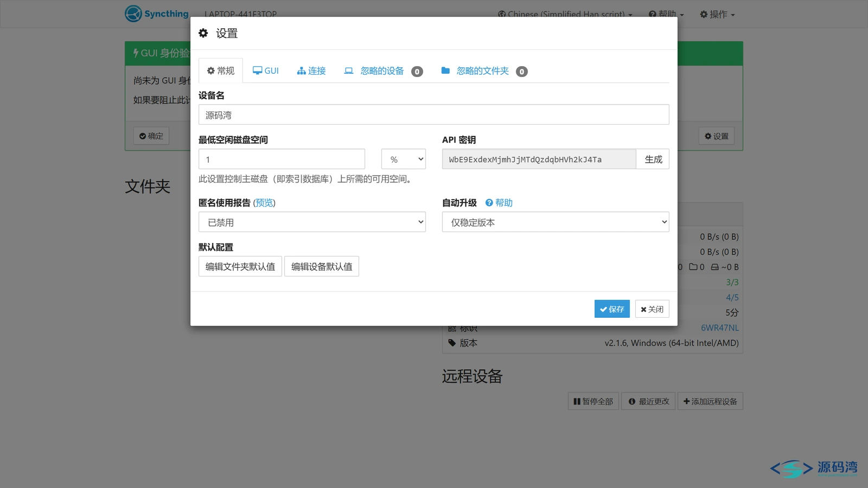
Task: Click the info icon on 最近更改
Action: [632, 401]
